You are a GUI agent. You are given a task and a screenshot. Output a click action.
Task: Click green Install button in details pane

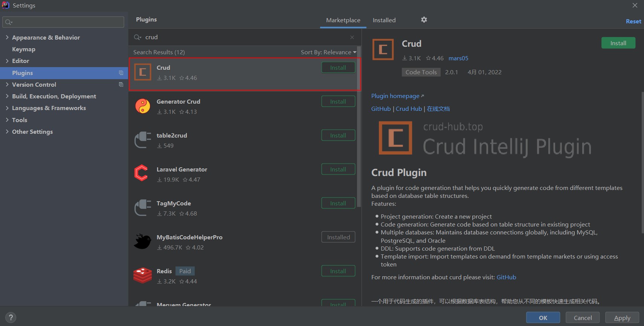point(618,43)
